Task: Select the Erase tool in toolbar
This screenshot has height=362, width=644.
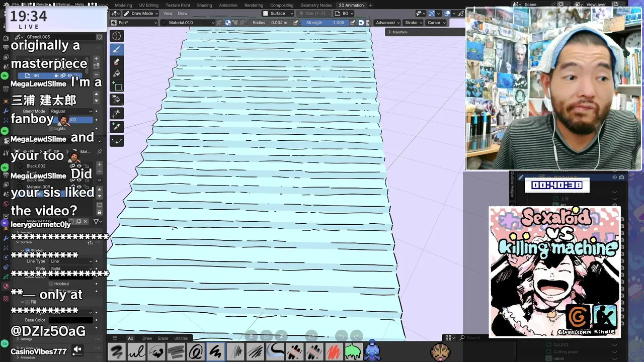Action: (117, 62)
